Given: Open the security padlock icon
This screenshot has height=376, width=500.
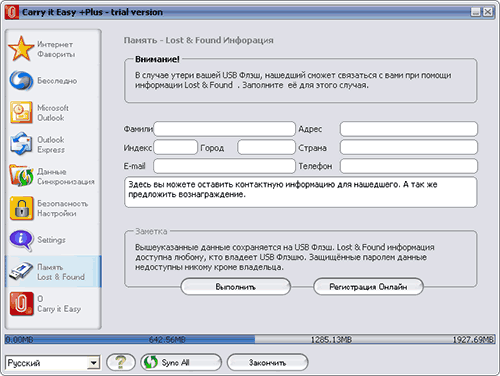Looking at the screenshot, I should (21, 208).
